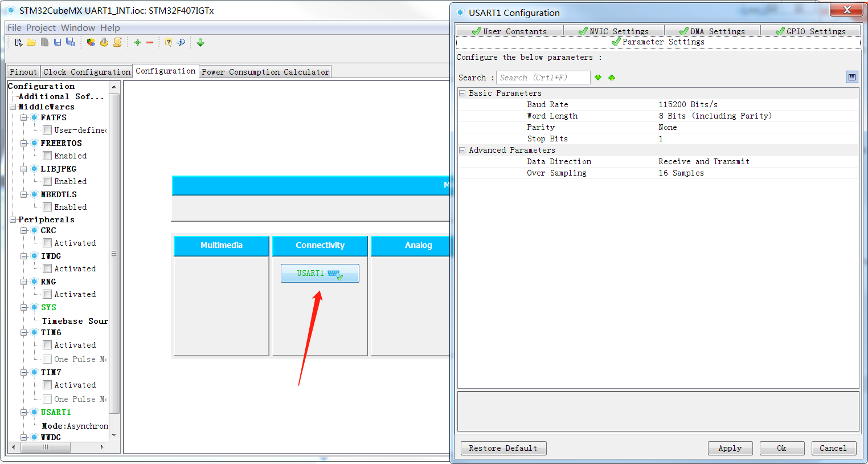
Task: Click the Restore Default button
Action: pos(503,448)
